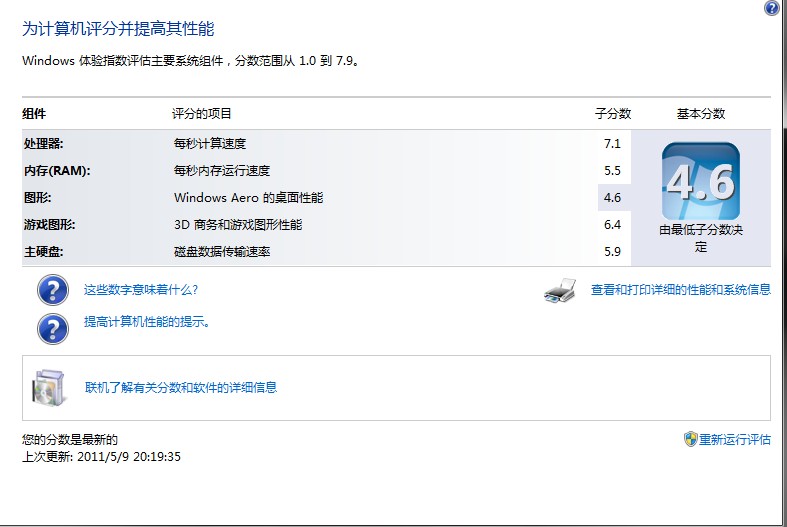Click the 组件 column header
Viewport: 787px width, 527px height.
tap(34, 114)
